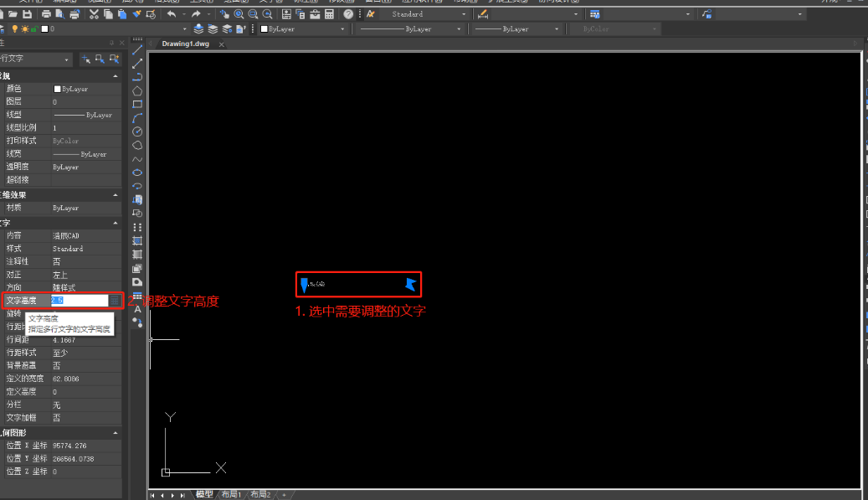
Task: Toggle layer lock padlock icon
Action: (34, 28)
